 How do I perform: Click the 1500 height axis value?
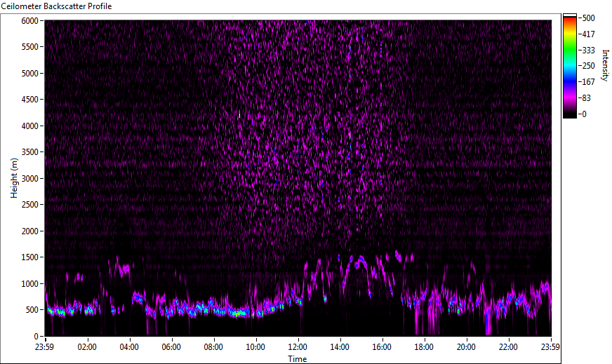click(x=29, y=257)
